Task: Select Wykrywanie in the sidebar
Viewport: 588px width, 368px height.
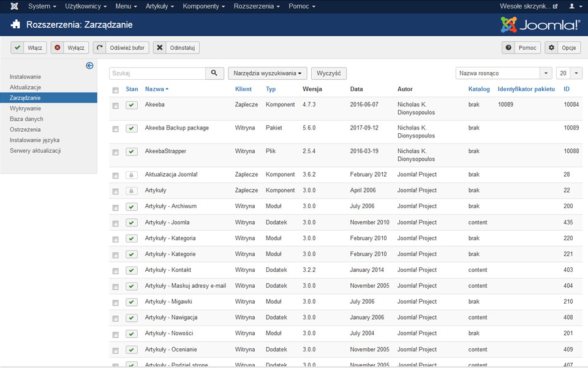Action: tap(25, 108)
